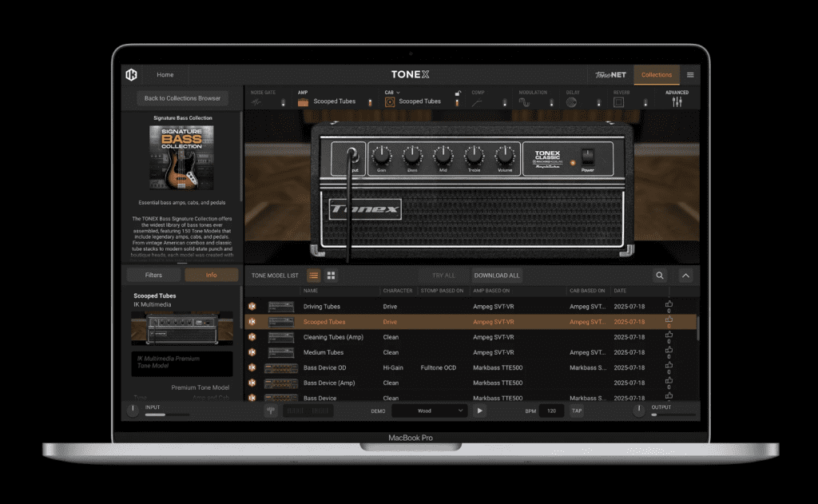Image resolution: width=818 pixels, height=504 pixels.
Task: Open the Collections tab
Action: click(657, 75)
